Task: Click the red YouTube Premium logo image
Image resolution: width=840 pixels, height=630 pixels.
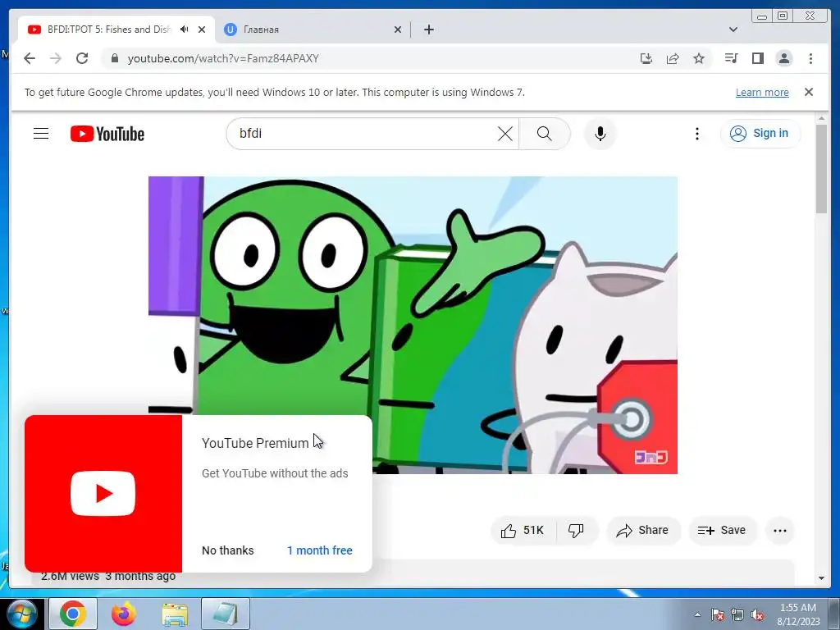Action: coord(103,493)
